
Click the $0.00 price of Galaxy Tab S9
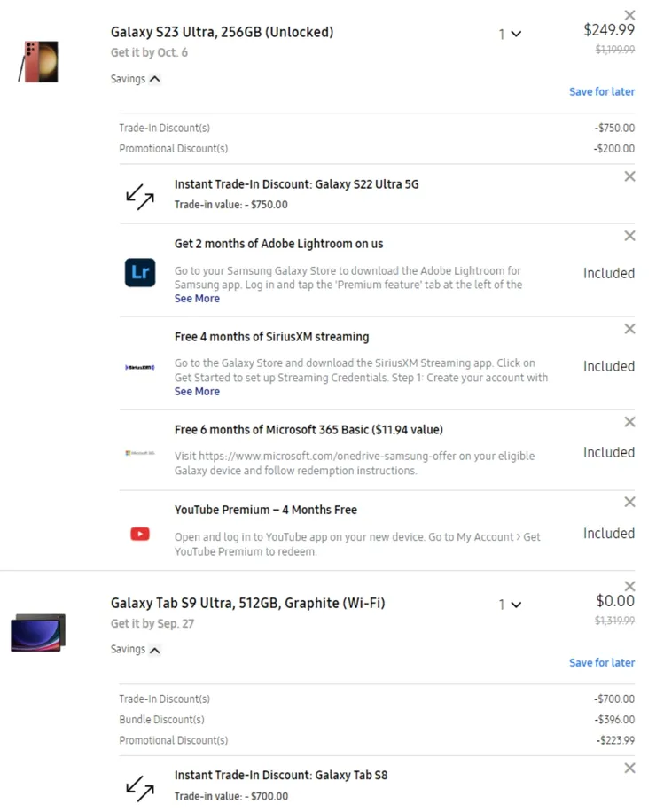pyautogui.click(x=615, y=601)
